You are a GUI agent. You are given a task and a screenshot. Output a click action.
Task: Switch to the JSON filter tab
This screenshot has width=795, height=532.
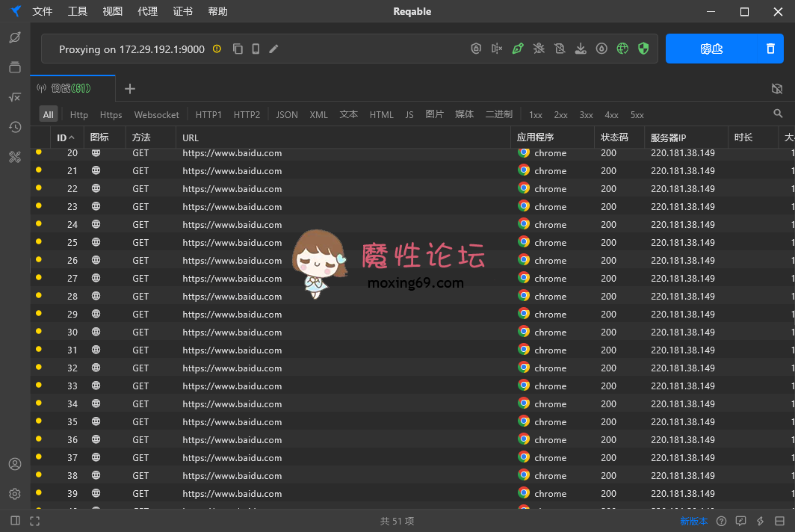click(287, 114)
